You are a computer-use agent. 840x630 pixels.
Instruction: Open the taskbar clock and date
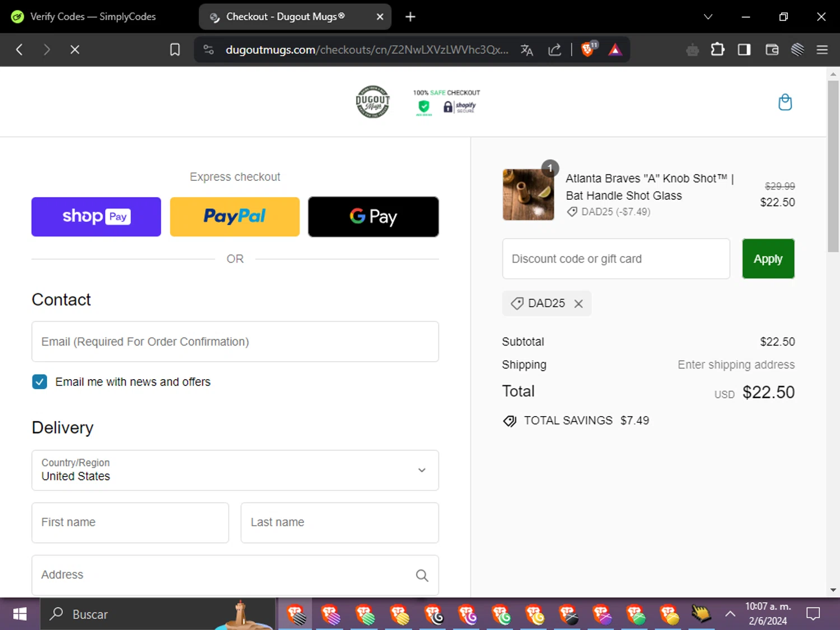pyautogui.click(x=768, y=614)
